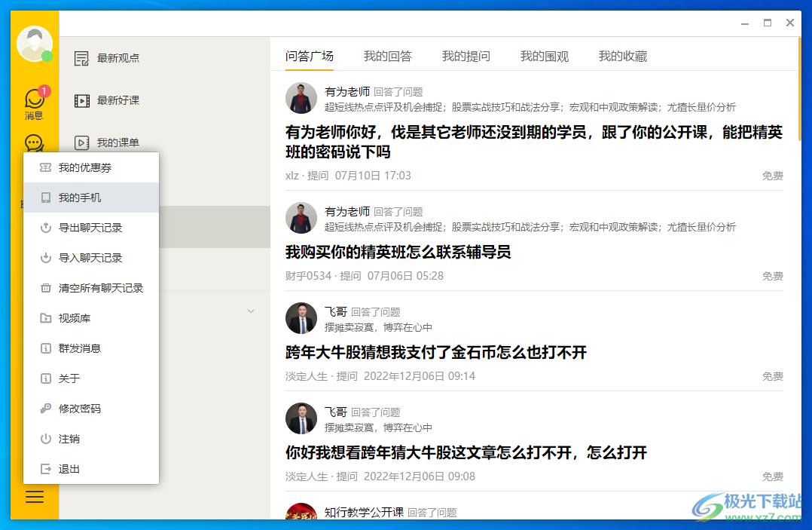Choose 注销 from the menu
This screenshot has height=530, width=812.
coord(91,439)
